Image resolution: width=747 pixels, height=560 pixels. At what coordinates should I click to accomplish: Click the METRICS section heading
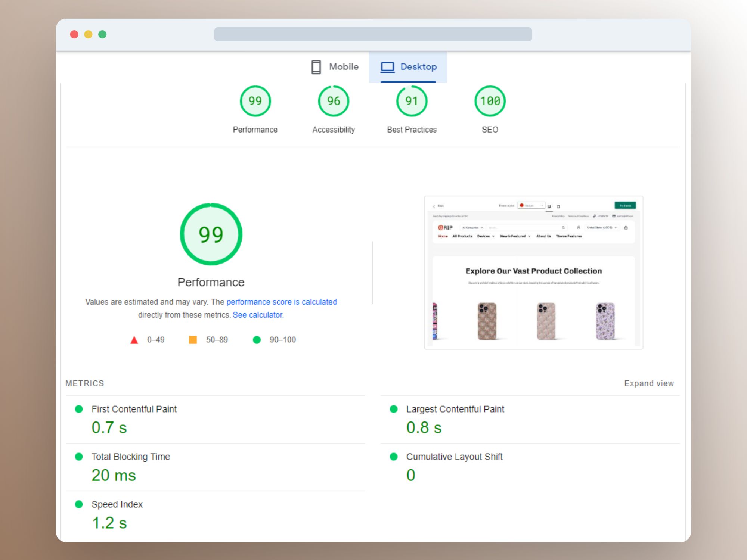pos(85,383)
